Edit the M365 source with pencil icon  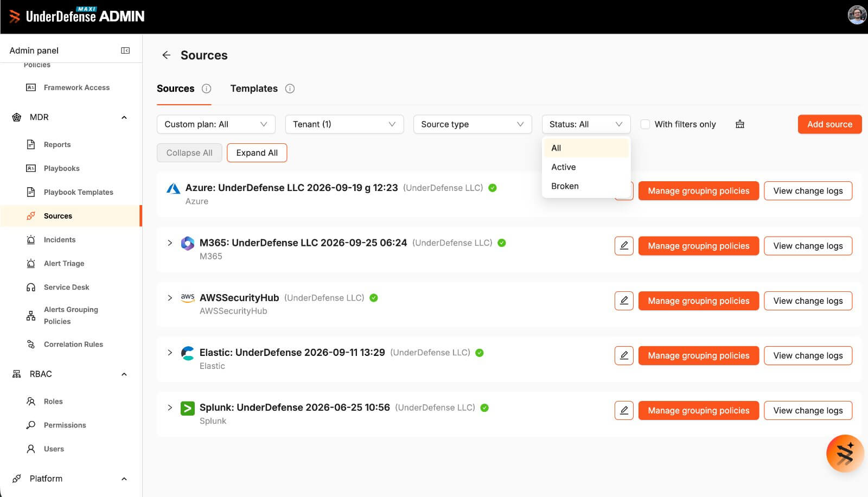pos(624,246)
